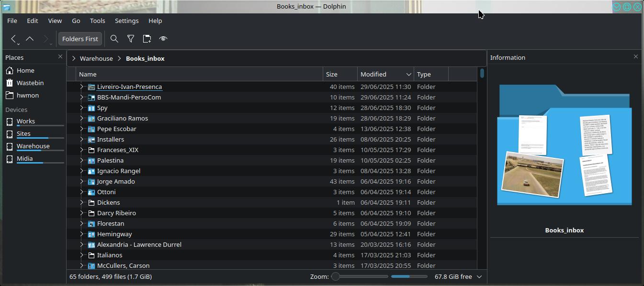Expand the Italianos folder tree
This screenshot has width=644, height=286.
tap(82, 255)
